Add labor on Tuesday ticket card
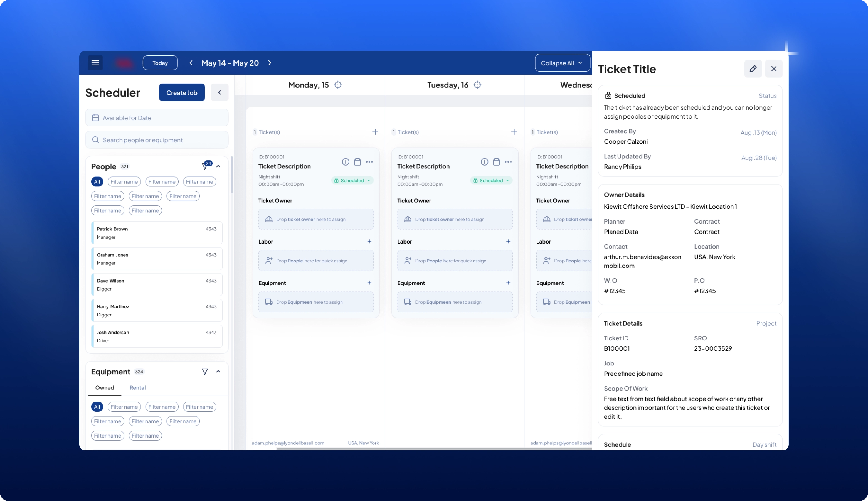This screenshot has height=501, width=868. click(x=508, y=242)
